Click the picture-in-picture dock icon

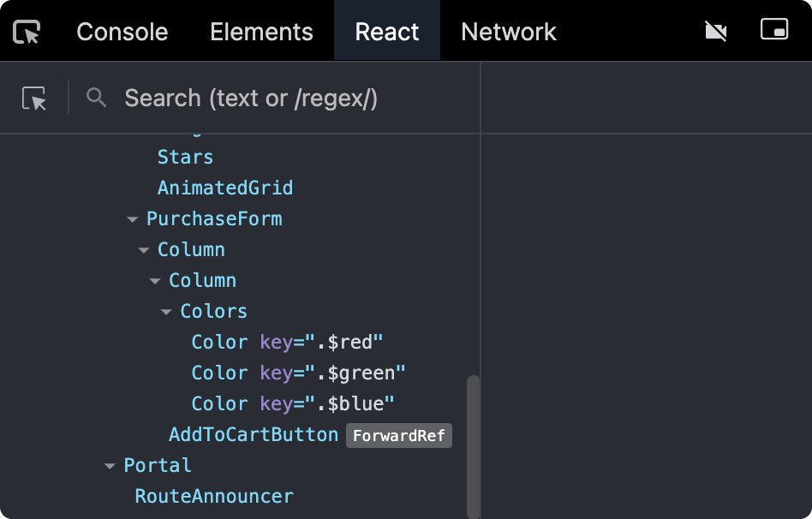[x=773, y=30]
